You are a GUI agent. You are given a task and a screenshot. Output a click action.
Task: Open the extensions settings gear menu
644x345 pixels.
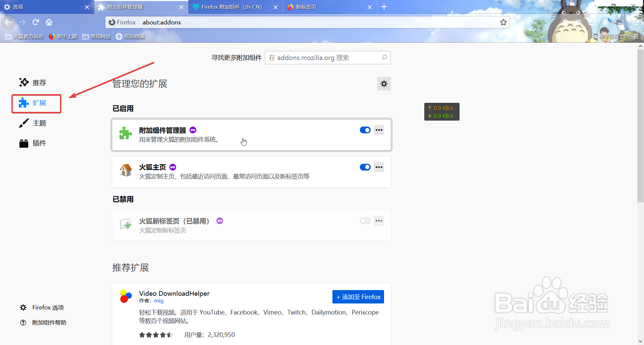coord(384,84)
